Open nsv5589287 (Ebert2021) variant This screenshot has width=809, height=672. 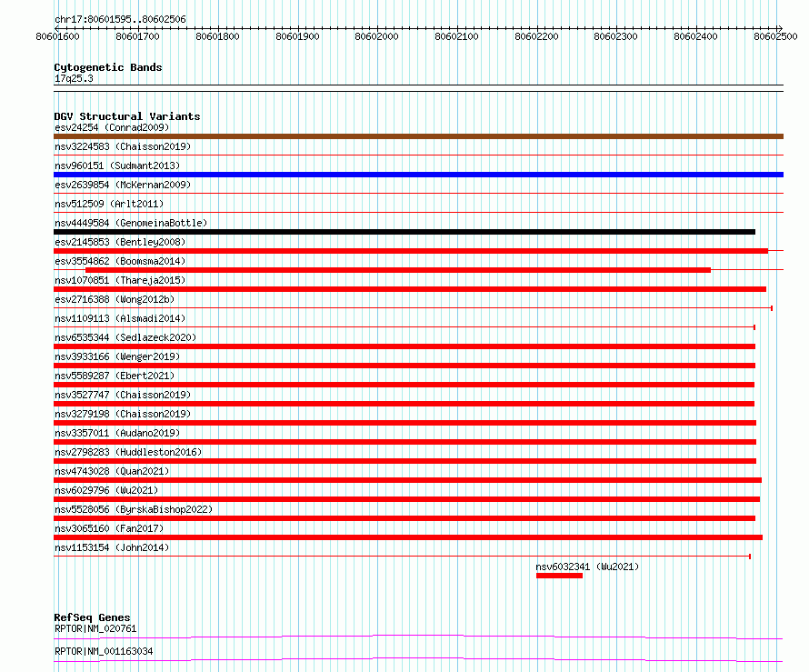pos(115,376)
